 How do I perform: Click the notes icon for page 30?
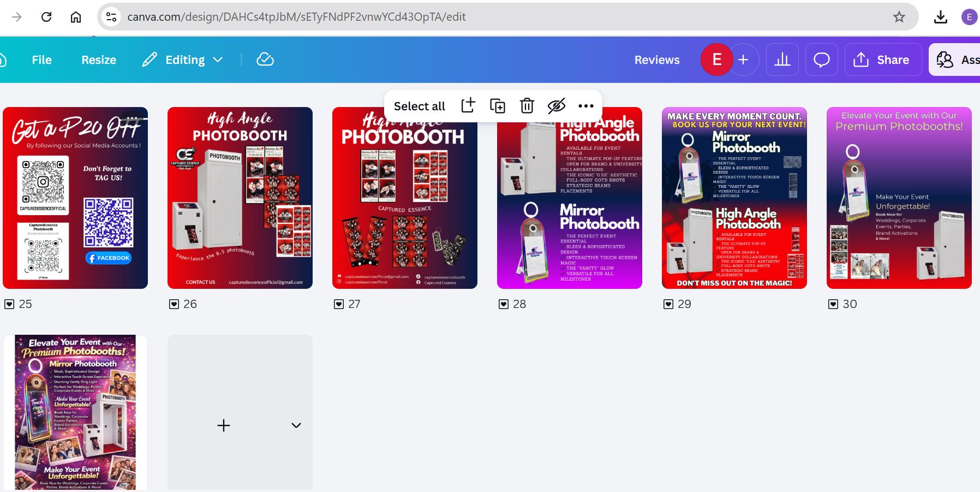(833, 304)
